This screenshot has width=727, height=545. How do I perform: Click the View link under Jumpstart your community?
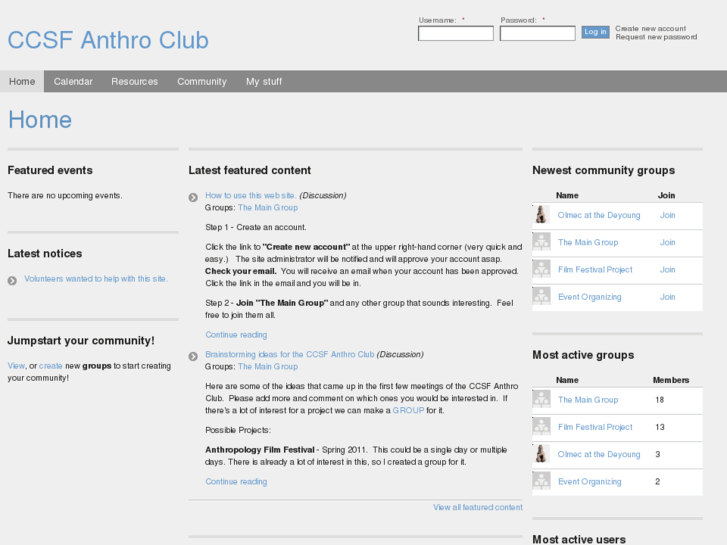coord(16,366)
